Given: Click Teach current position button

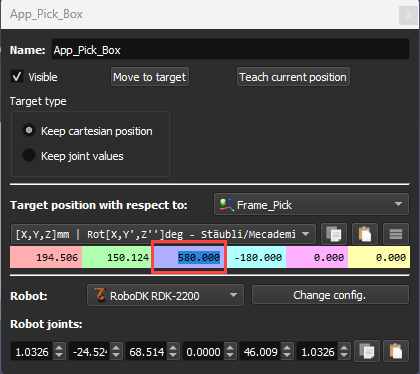Looking at the screenshot, I should point(293,77).
